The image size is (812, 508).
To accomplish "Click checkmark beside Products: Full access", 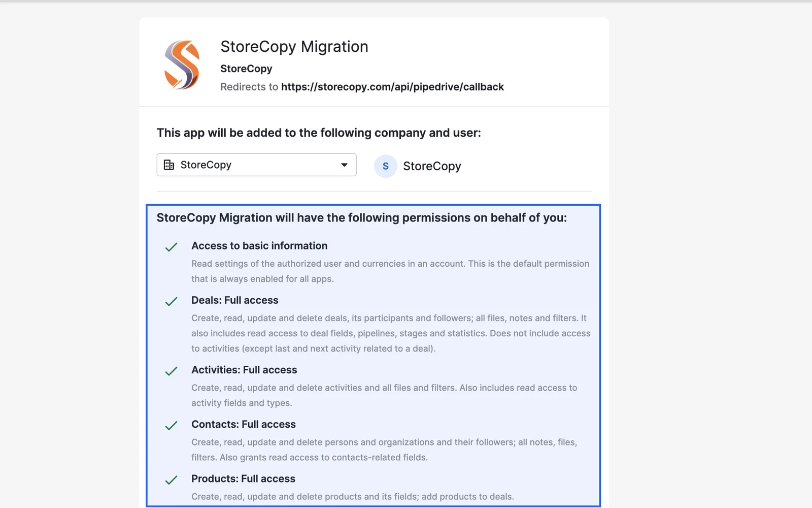I will [x=171, y=480].
